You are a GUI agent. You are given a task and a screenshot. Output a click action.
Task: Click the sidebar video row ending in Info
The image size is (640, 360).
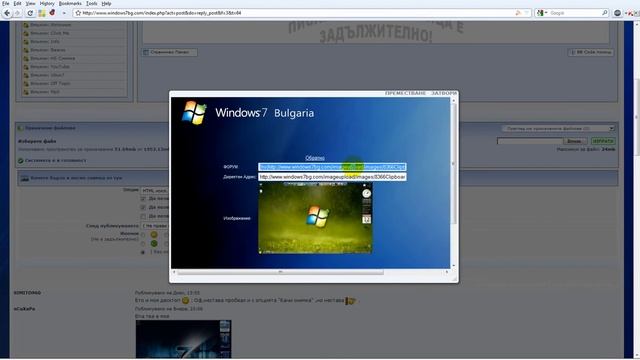click(x=74, y=42)
